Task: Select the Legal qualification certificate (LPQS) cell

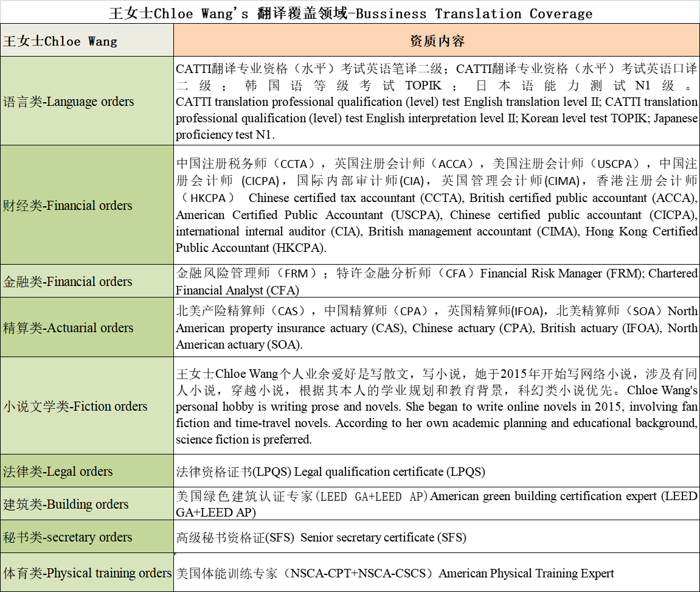Action: coord(436,471)
